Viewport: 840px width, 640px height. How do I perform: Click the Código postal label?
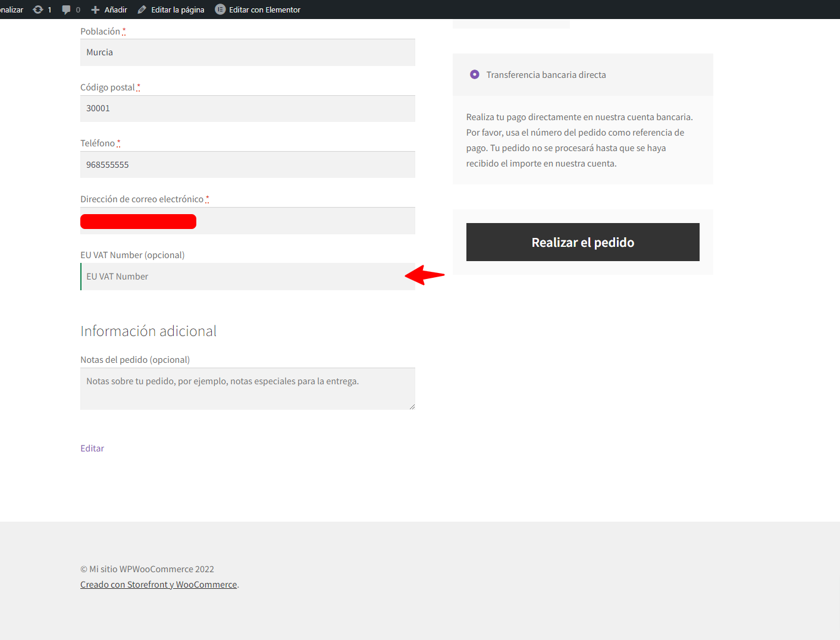(108, 87)
